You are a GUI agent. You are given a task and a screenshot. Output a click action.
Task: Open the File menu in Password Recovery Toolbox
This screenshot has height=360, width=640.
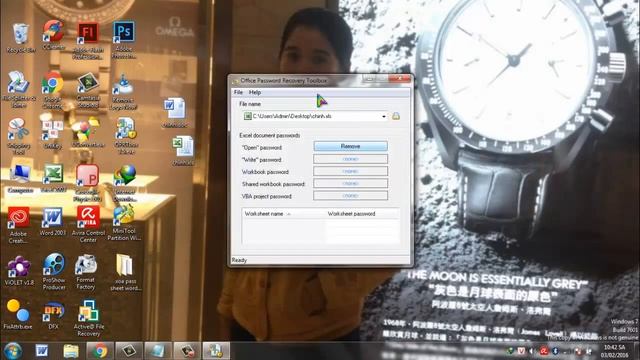238,93
